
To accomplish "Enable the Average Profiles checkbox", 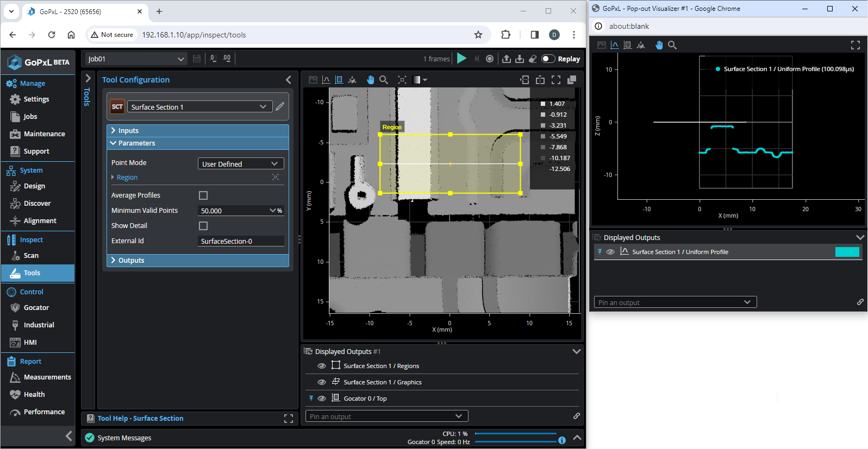I will 203,195.
